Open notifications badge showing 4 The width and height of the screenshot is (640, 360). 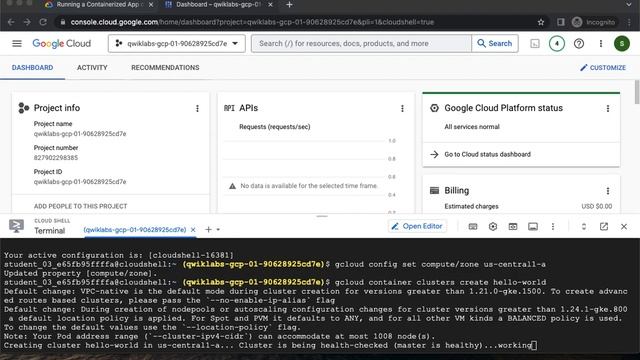pyautogui.click(x=557, y=43)
